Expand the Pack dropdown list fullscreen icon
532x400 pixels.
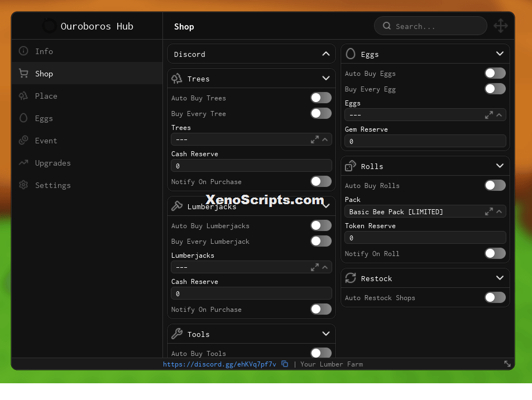[488, 211]
